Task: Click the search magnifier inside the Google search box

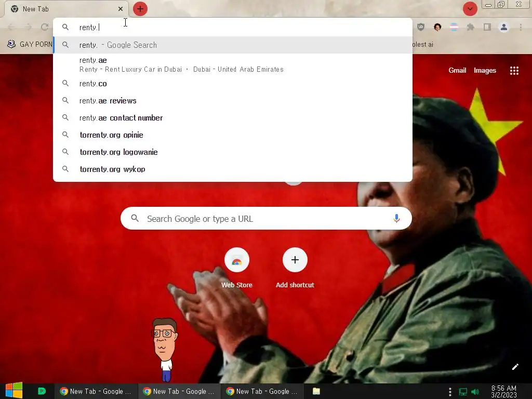Action: [x=135, y=218]
